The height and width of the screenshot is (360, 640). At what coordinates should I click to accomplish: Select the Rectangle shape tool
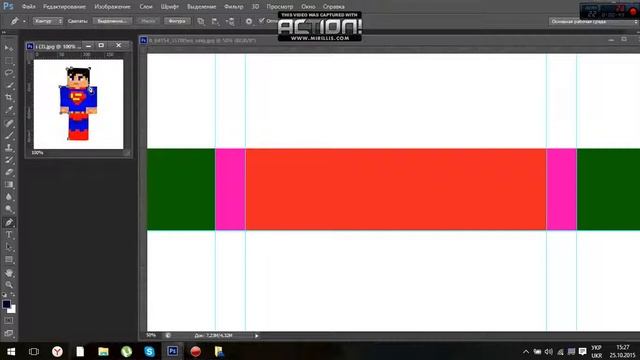[x=9, y=260]
